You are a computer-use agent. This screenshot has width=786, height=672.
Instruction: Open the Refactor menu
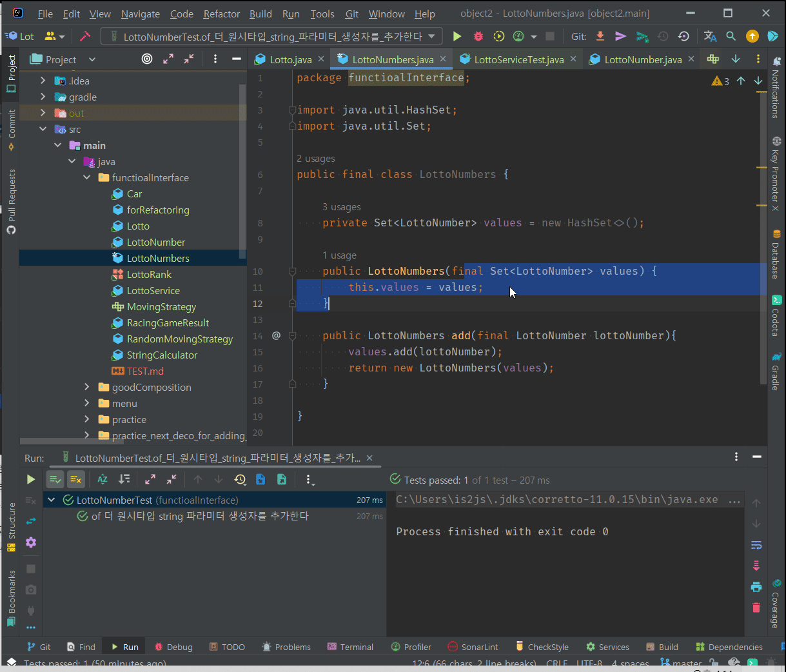[x=221, y=14]
